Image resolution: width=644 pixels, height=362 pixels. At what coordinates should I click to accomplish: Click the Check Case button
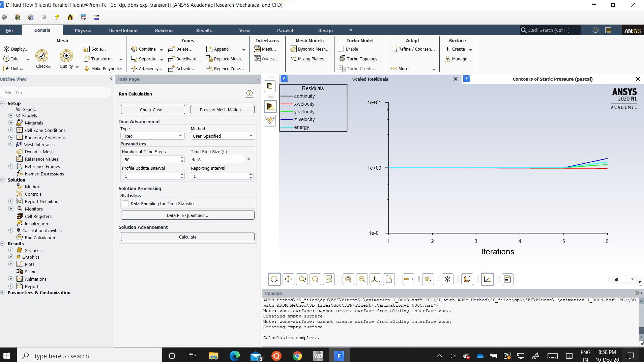[153, 110]
